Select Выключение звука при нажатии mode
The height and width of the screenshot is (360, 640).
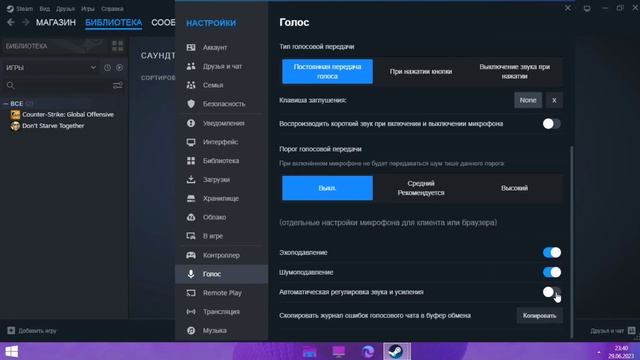(x=514, y=71)
